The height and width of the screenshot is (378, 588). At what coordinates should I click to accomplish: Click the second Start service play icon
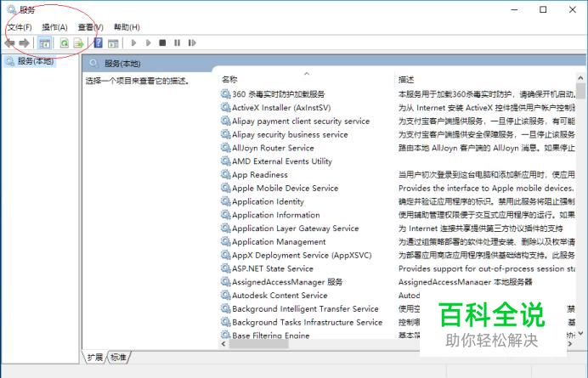click(x=149, y=42)
